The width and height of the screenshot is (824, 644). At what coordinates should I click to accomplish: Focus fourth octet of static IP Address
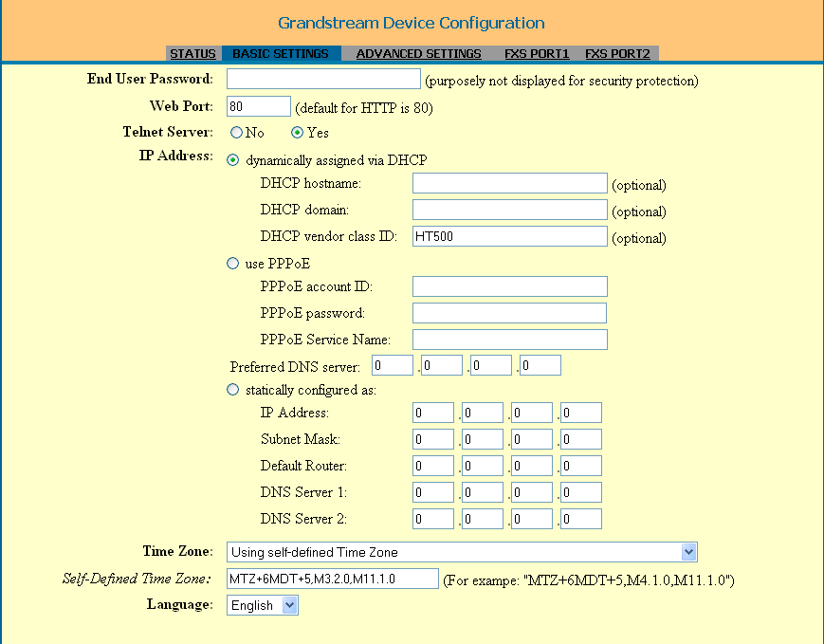pyautogui.click(x=581, y=413)
